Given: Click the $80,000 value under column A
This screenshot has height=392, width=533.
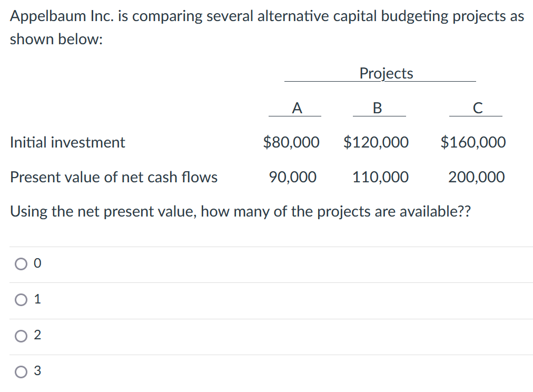Looking at the screenshot, I should (x=291, y=142).
